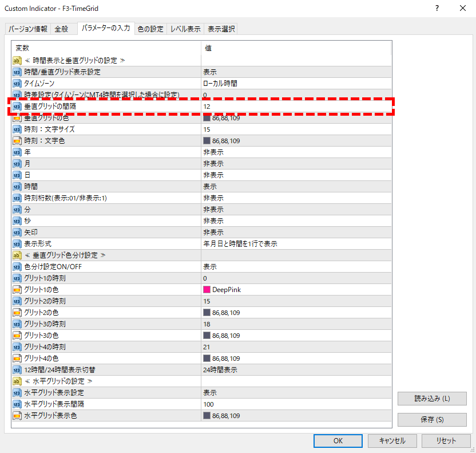Image resolution: width=476 pixels, height=453 pixels.
Task: Click the ab icon beside 時間表示と垂直グリッドの設定 header
Action: [17, 60]
